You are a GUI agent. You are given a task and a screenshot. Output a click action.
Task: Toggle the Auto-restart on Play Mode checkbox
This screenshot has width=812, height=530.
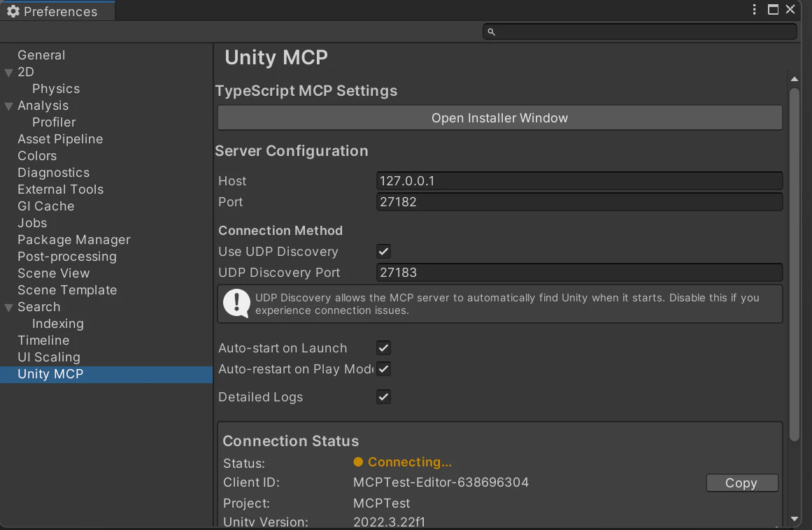(383, 369)
